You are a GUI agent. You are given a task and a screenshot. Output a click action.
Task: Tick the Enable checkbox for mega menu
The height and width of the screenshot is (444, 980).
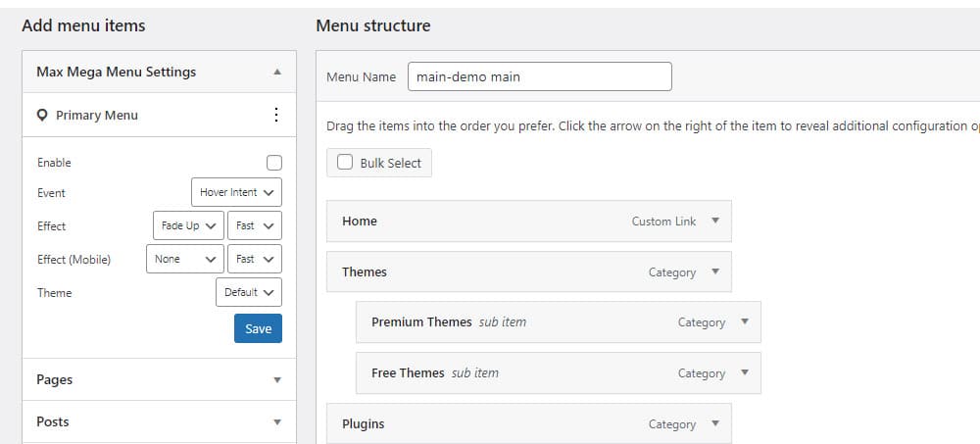pyautogui.click(x=273, y=163)
